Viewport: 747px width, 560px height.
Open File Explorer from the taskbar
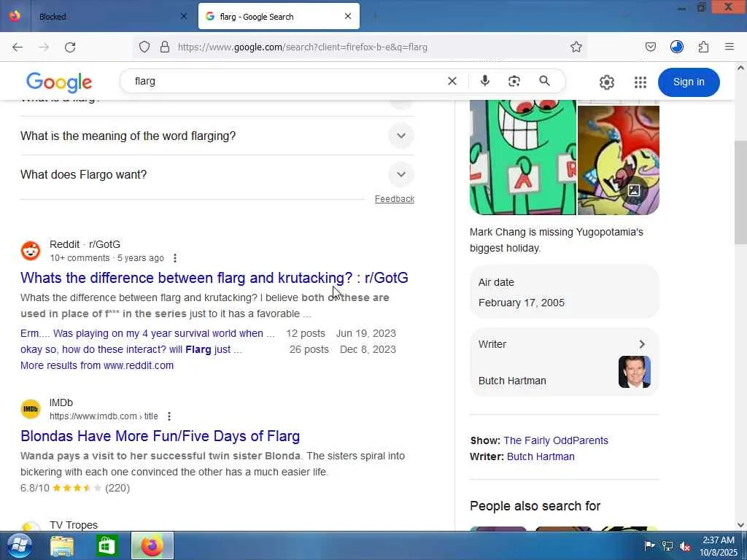(x=62, y=546)
